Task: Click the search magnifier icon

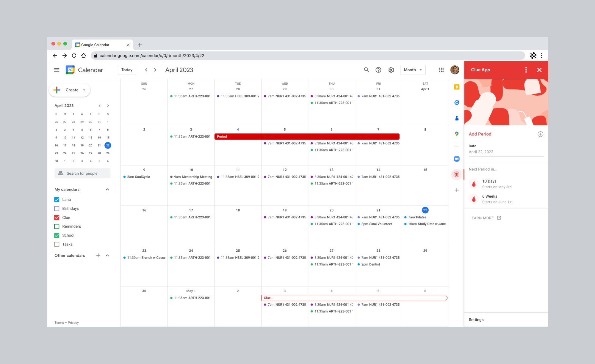Action: 366,70
